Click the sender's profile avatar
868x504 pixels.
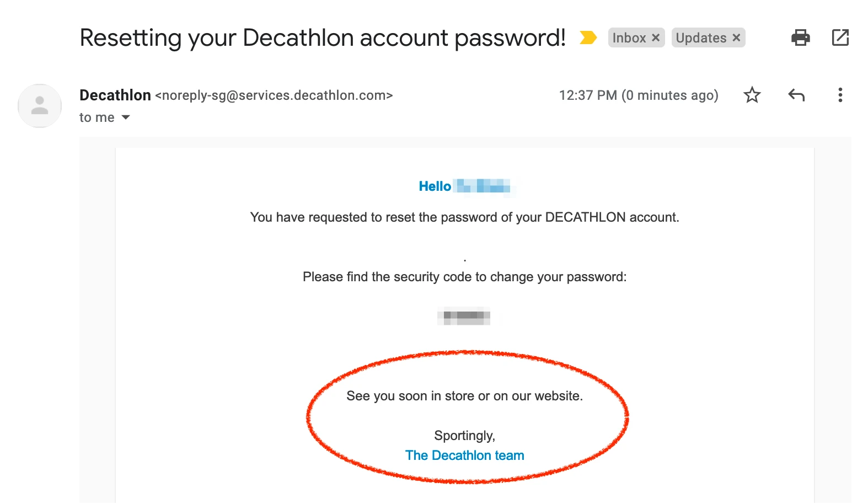(40, 106)
